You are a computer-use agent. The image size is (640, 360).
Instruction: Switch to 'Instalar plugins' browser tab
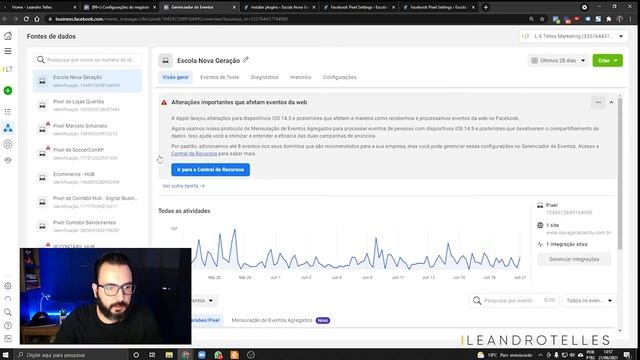pyautogui.click(x=279, y=7)
